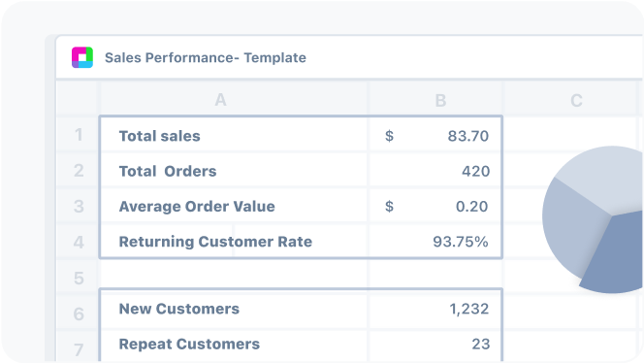Select the 23 value cell
This screenshot has width=644, height=363.
(x=435, y=345)
